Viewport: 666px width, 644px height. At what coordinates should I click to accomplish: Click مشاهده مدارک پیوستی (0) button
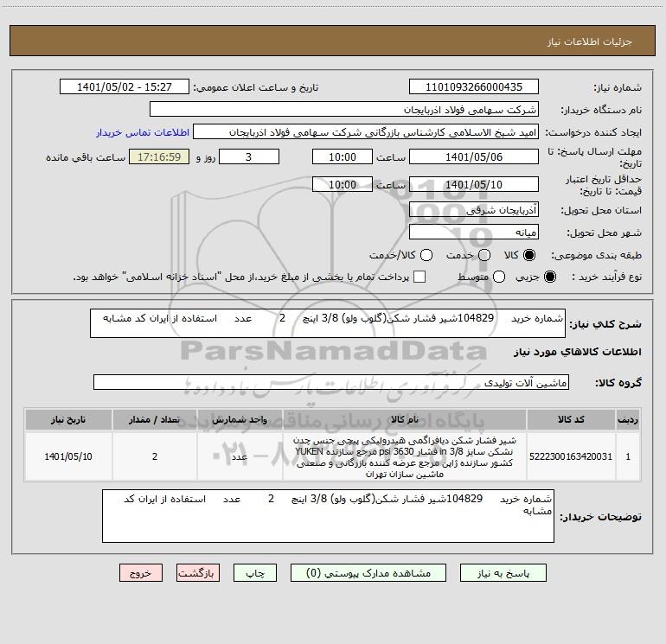point(368,573)
